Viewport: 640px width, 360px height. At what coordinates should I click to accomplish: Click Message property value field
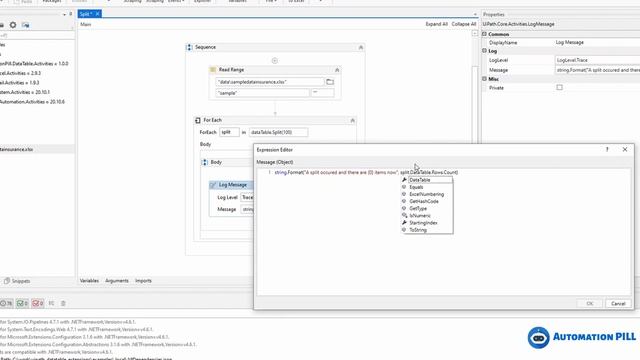[597, 70]
